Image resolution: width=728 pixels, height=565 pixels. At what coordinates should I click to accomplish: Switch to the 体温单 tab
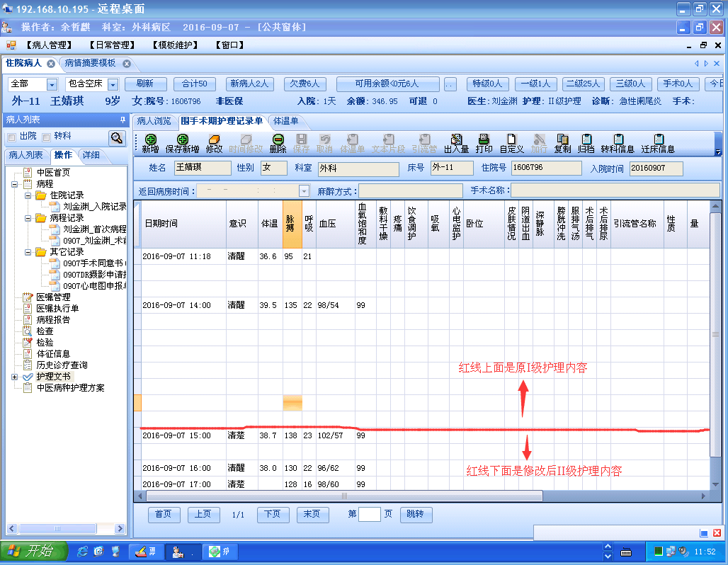point(286,121)
